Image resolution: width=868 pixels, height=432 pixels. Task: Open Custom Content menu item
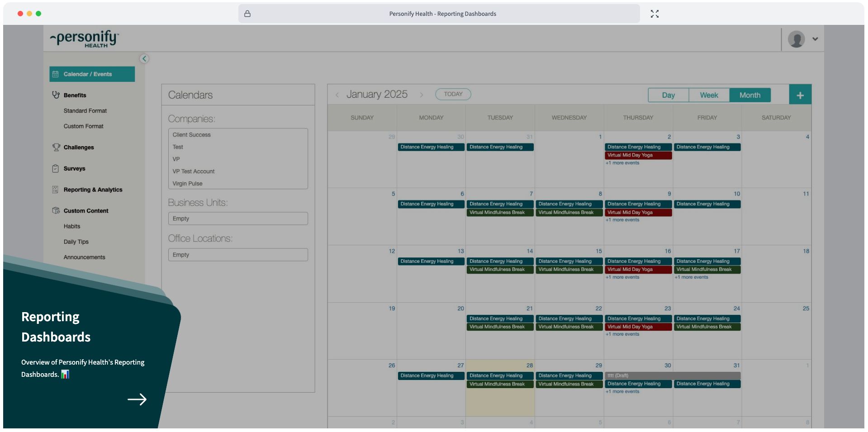click(86, 211)
